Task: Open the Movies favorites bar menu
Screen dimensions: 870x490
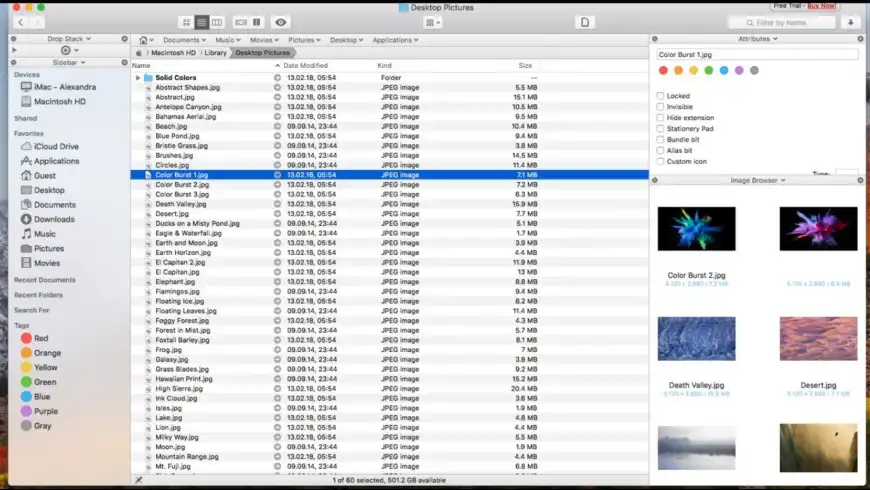Action: click(x=264, y=40)
